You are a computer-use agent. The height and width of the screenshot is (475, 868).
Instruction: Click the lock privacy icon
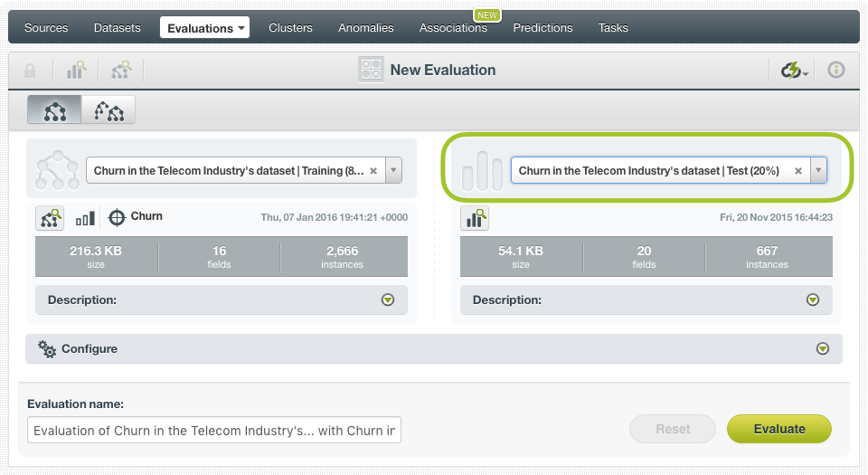tap(30, 71)
